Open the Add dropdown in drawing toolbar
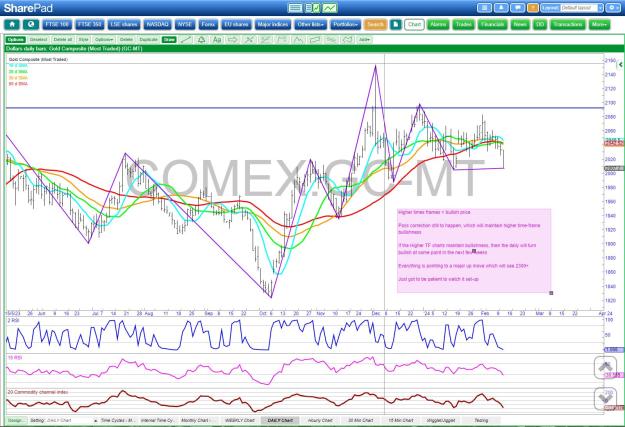Screen dimensions: 625x427 [x=364, y=39]
